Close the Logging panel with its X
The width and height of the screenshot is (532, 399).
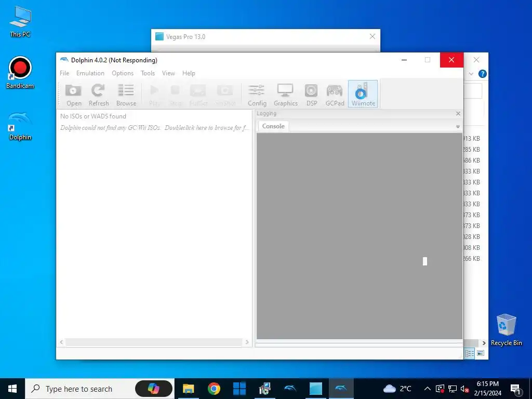(x=458, y=113)
